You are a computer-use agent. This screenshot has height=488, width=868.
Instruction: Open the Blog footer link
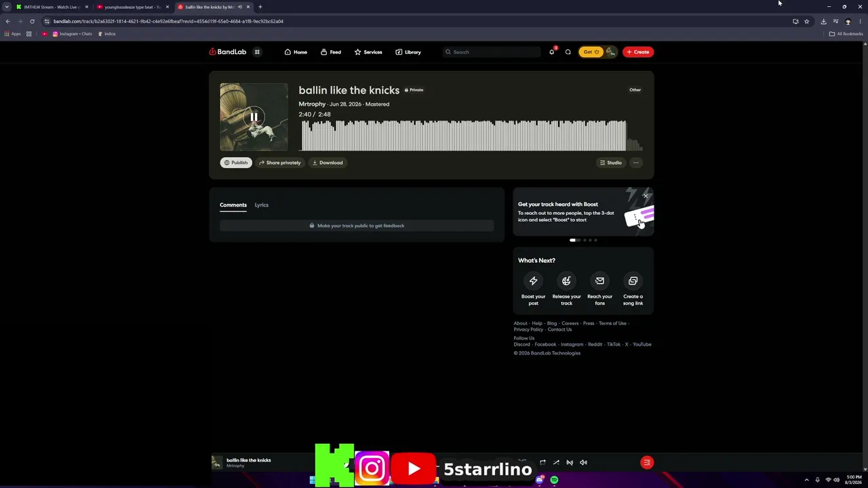pyautogui.click(x=552, y=323)
